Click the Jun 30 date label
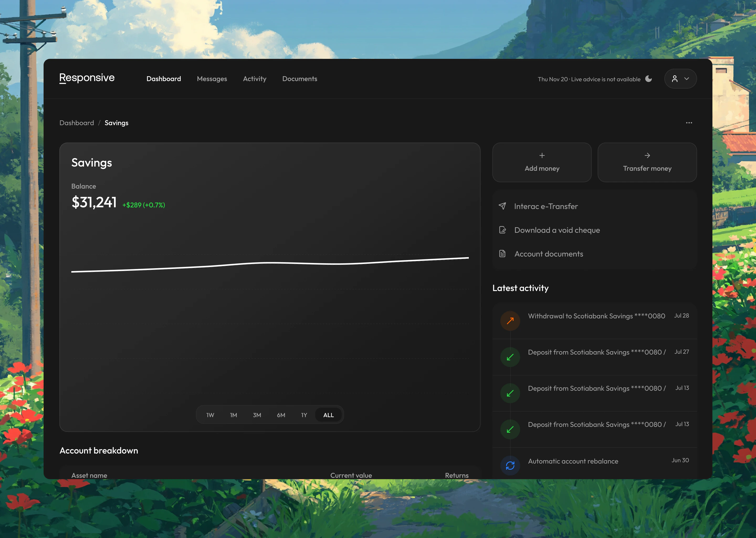 pos(680,460)
